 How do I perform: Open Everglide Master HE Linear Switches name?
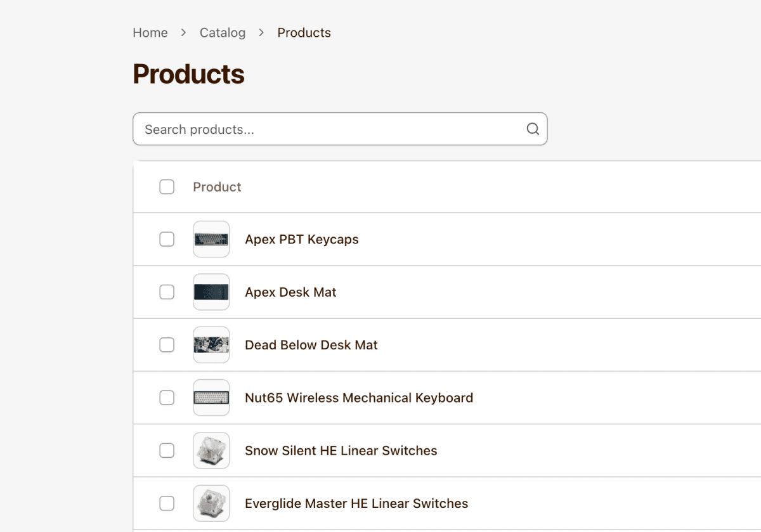[356, 503]
